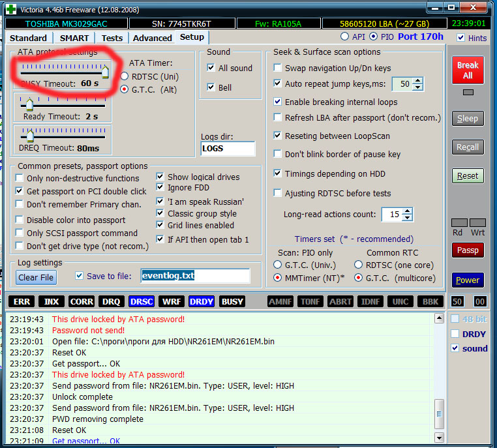The image size is (497, 448).
Task: Increase Auto repeat jump keys value
Action: (418, 81)
